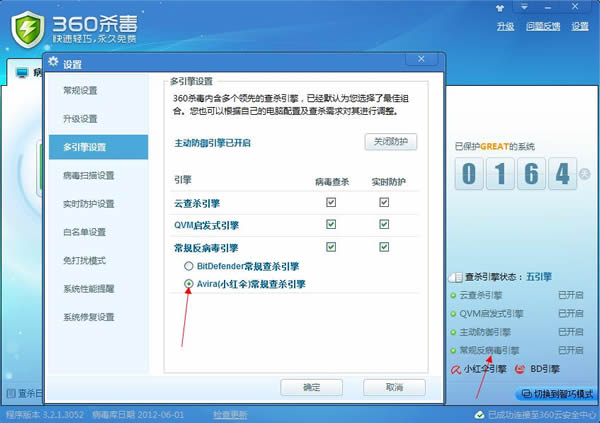Open 白名单设置 in sidebar
The height and width of the screenshot is (423, 600).
[86, 232]
